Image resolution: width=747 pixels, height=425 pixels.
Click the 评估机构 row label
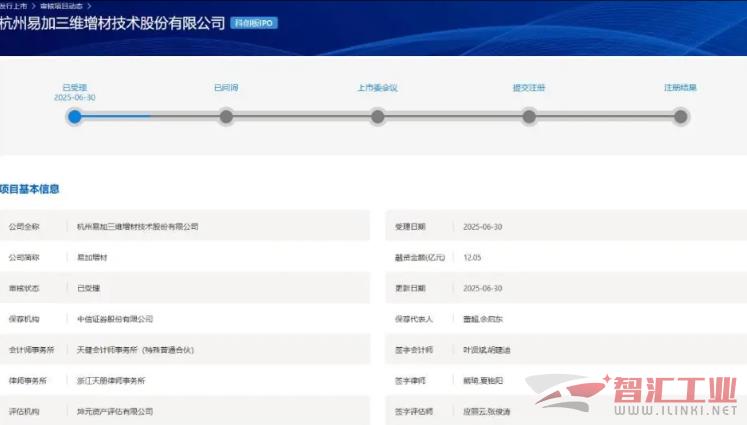[x=24, y=411]
